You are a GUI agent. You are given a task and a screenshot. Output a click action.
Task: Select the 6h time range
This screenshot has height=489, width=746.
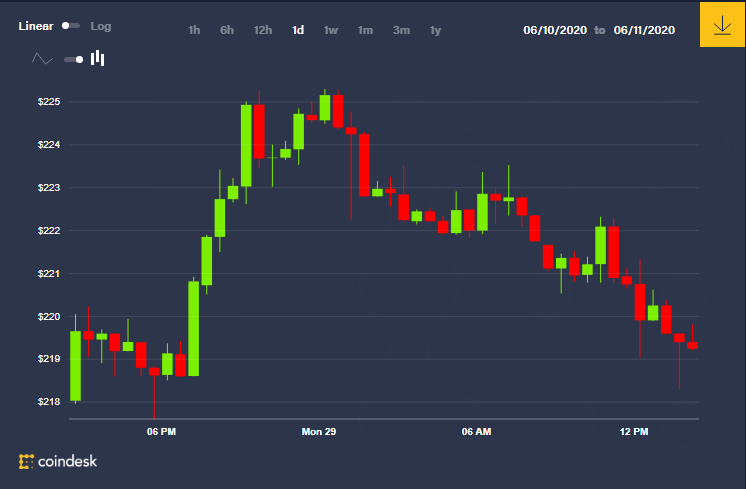click(227, 30)
